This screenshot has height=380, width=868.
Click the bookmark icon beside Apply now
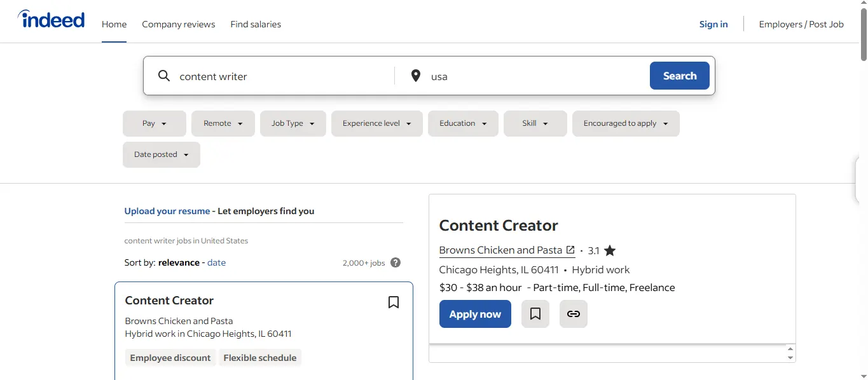(535, 314)
